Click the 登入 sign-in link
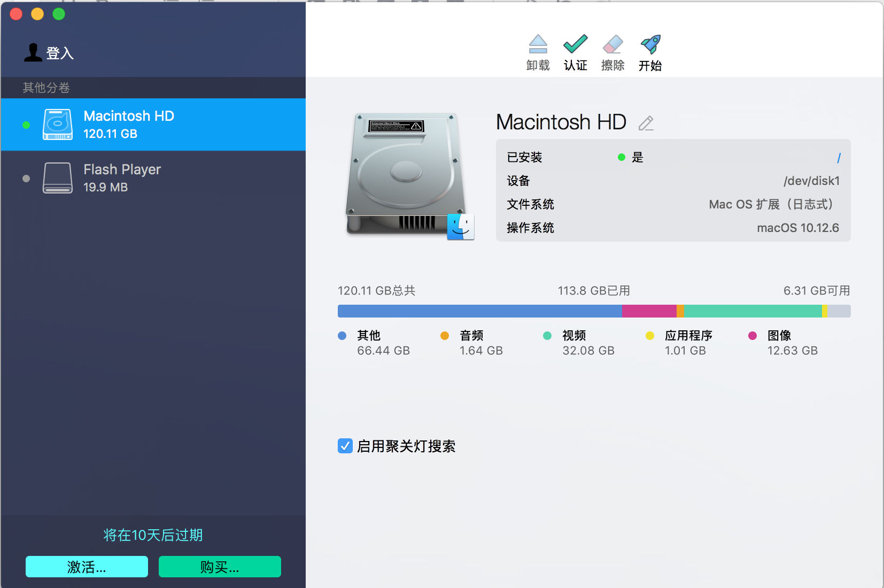The image size is (884, 588). point(60,53)
